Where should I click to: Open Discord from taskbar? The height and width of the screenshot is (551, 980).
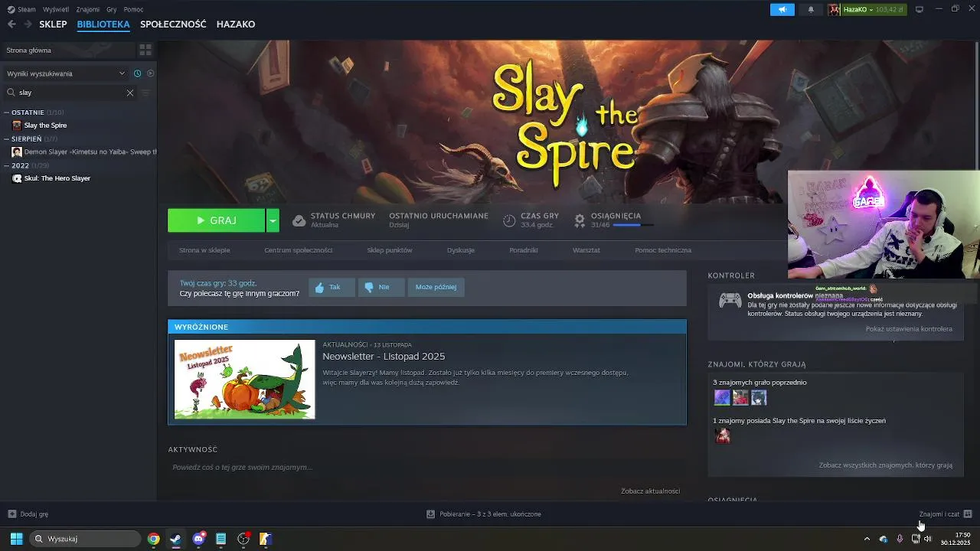point(199,539)
